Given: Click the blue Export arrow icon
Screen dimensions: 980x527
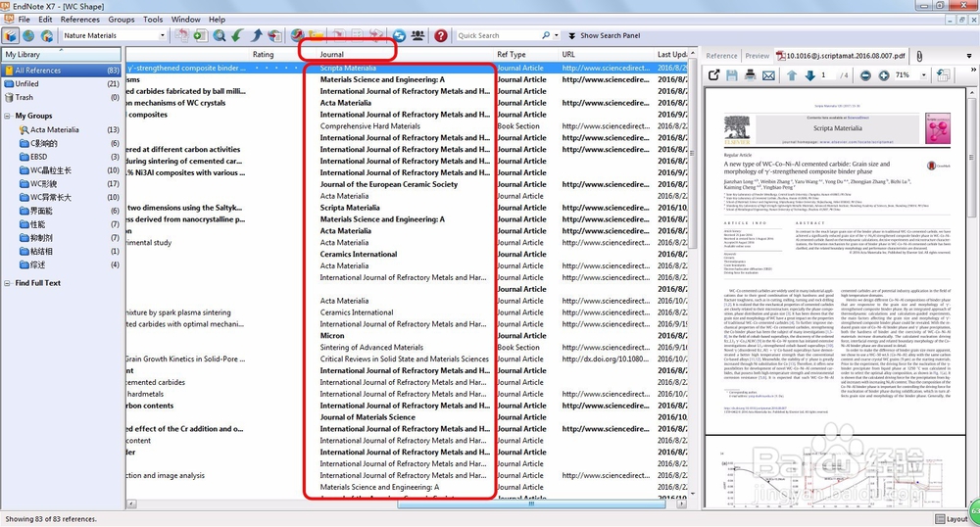Looking at the screenshot, I should click(x=256, y=35).
